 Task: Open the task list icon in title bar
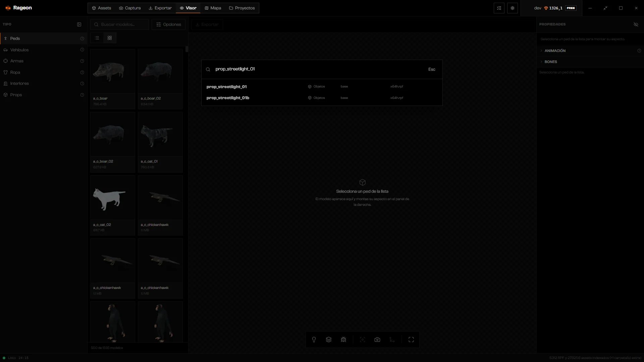point(499,8)
